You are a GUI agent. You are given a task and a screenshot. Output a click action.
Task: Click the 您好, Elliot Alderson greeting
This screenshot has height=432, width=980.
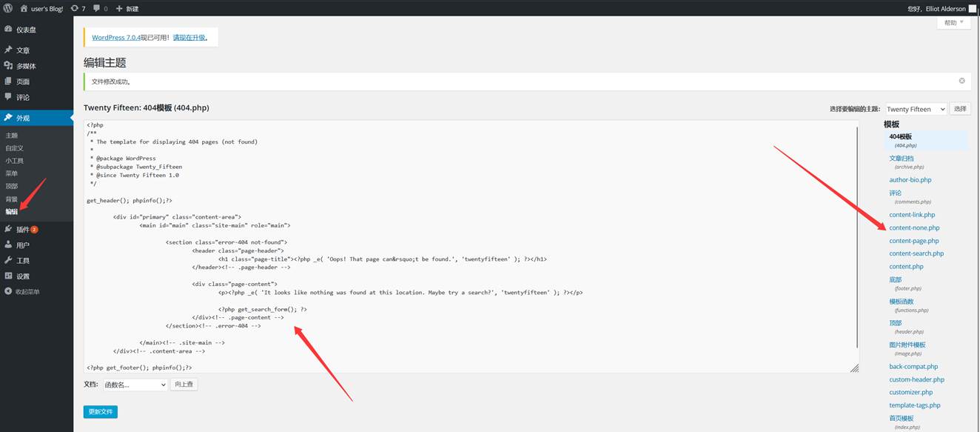pyautogui.click(x=936, y=9)
